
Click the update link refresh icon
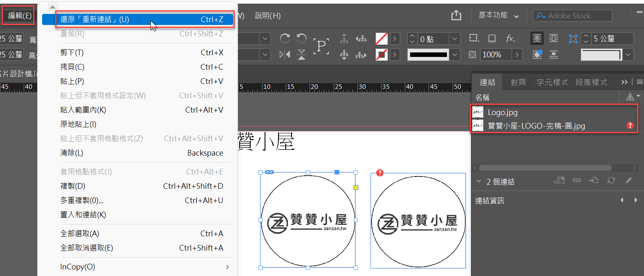pos(611,180)
